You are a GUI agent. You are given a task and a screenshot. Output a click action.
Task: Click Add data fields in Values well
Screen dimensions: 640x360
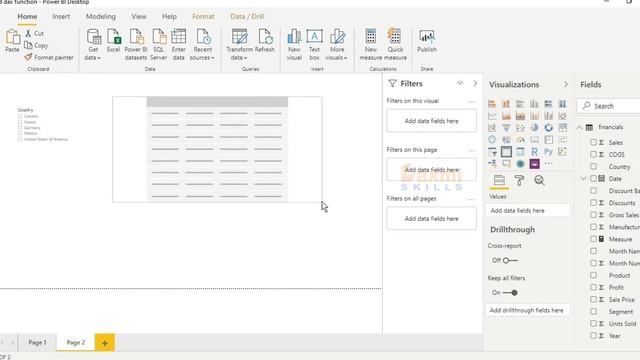click(527, 211)
